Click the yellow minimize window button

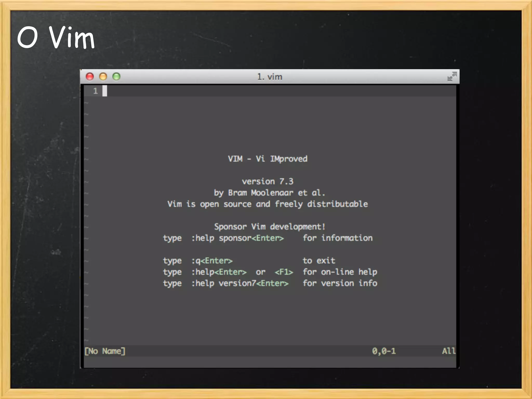(x=103, y=76)
